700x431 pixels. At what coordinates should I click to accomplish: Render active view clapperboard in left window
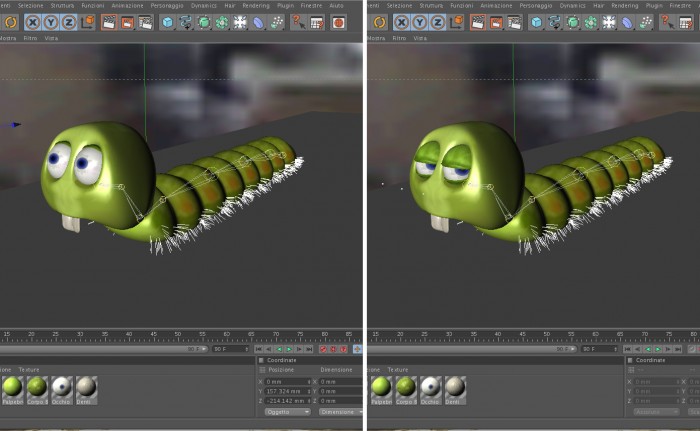click(x=108, y=22)
